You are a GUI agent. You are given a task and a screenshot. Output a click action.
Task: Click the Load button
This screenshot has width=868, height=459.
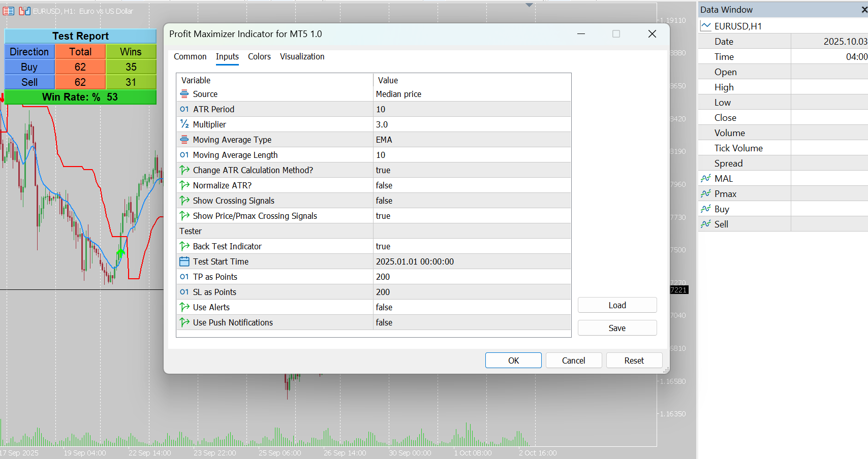617,305
